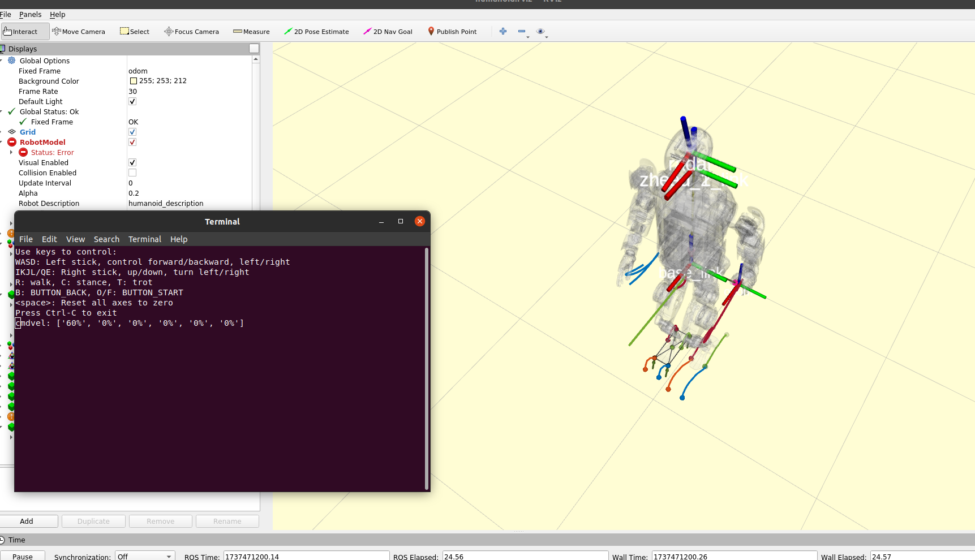This screenshot has height=560, width=975.
Task: Pick the Measure ruler tool
Action: click(251, 32)
